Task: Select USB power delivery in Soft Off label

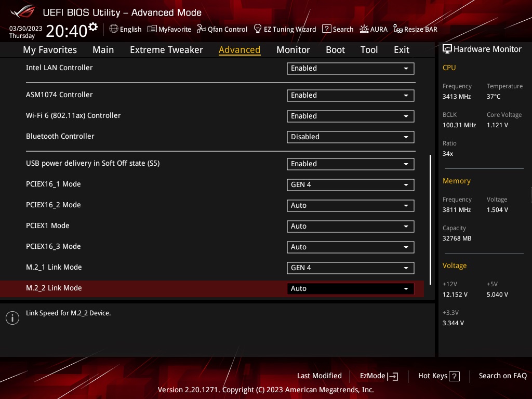Action: [x=92, y=164]
